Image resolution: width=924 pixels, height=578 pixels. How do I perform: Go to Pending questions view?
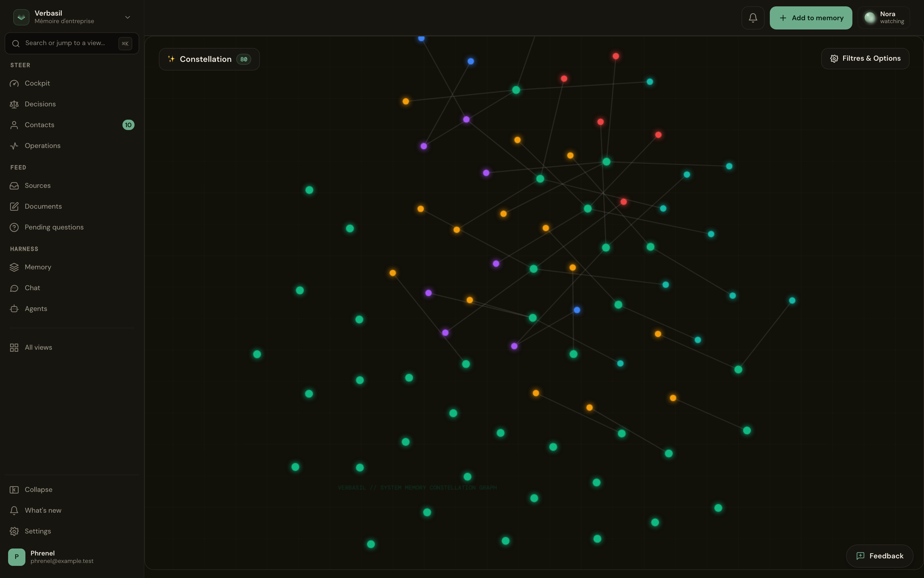click(x=72, y=227)
